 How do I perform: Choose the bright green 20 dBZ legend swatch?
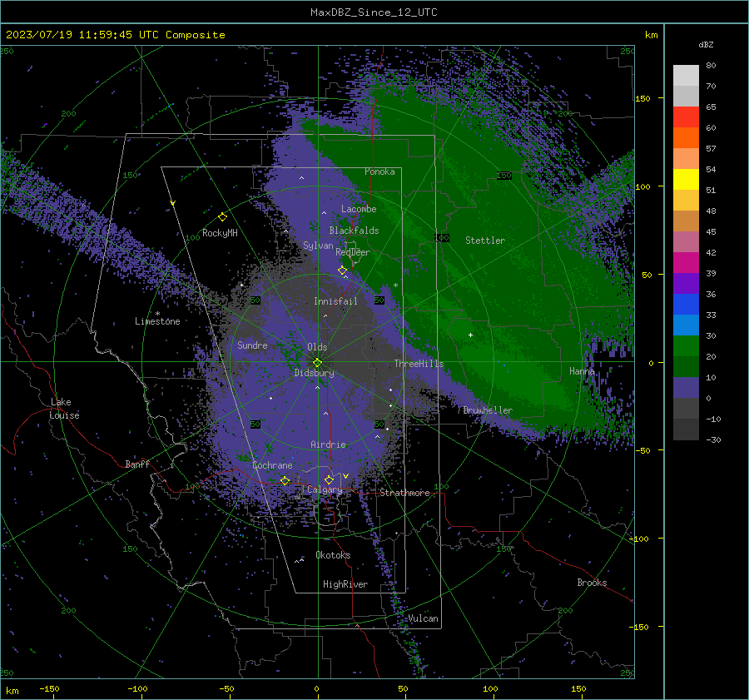686,345
